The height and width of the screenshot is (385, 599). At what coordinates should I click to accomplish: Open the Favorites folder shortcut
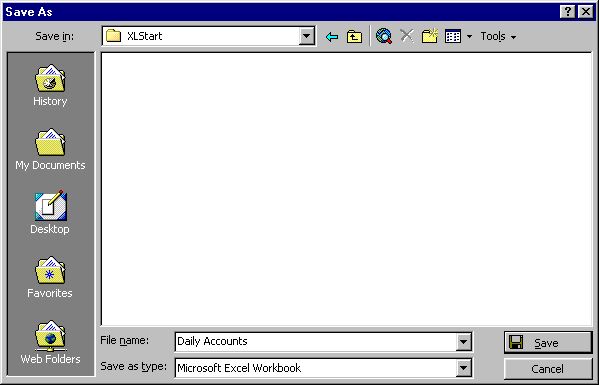click(x=50, y=277)
